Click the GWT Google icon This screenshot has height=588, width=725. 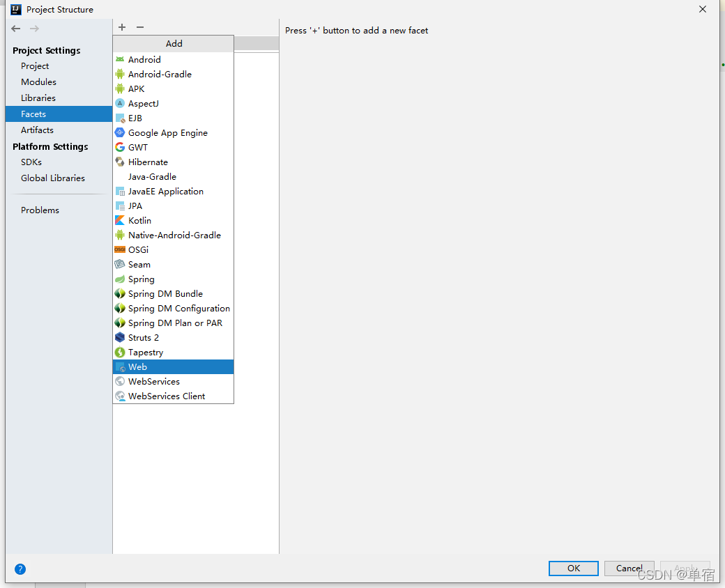point(120,147)
